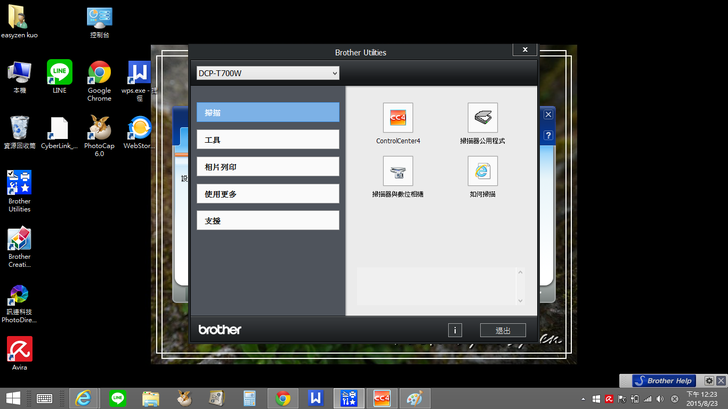This screenshot has width=728, height=409.
Task: Open Paint from the taskbar
Action: (415, 398)
